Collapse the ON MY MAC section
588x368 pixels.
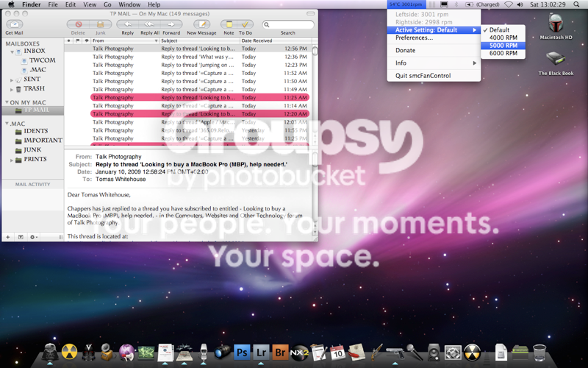(7, 102)
